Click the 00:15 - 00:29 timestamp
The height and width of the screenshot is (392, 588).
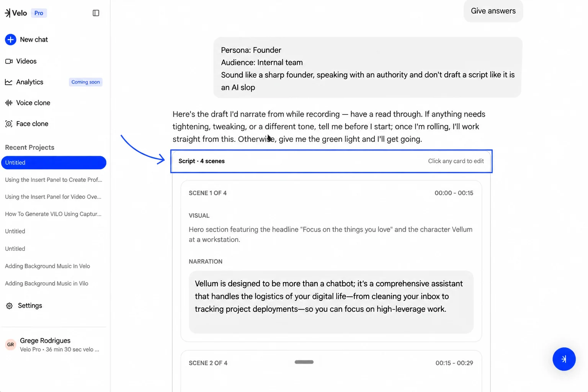(x=454, y=363)
